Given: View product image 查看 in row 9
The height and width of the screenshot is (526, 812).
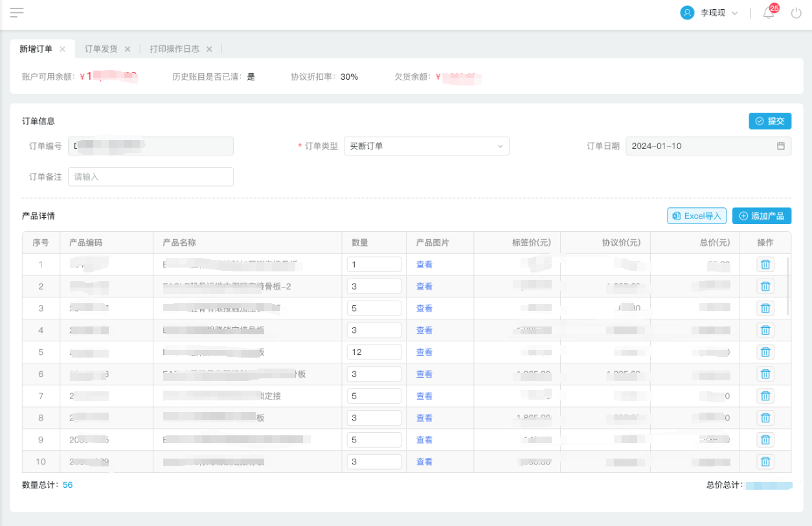Looking at the screenshot, I should 424,440.
